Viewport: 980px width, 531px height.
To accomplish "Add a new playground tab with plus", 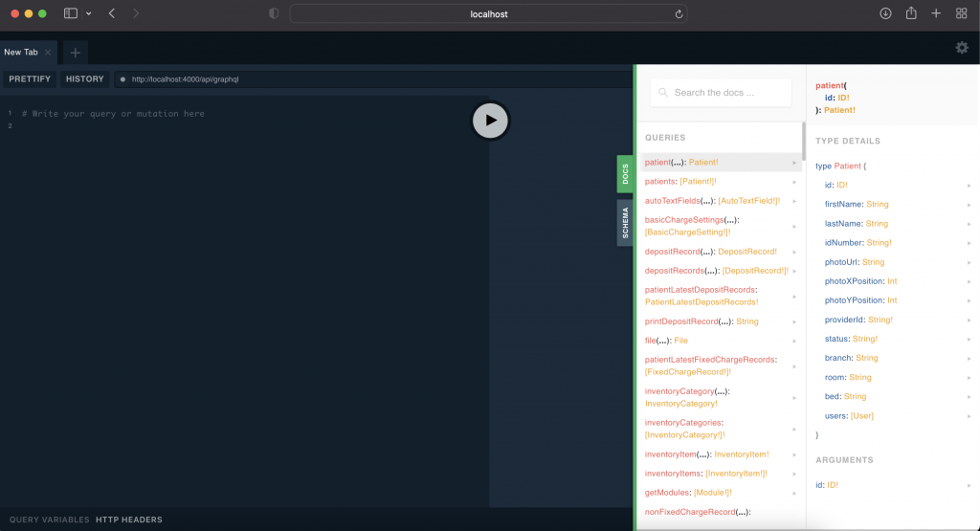I will point(75,53).
